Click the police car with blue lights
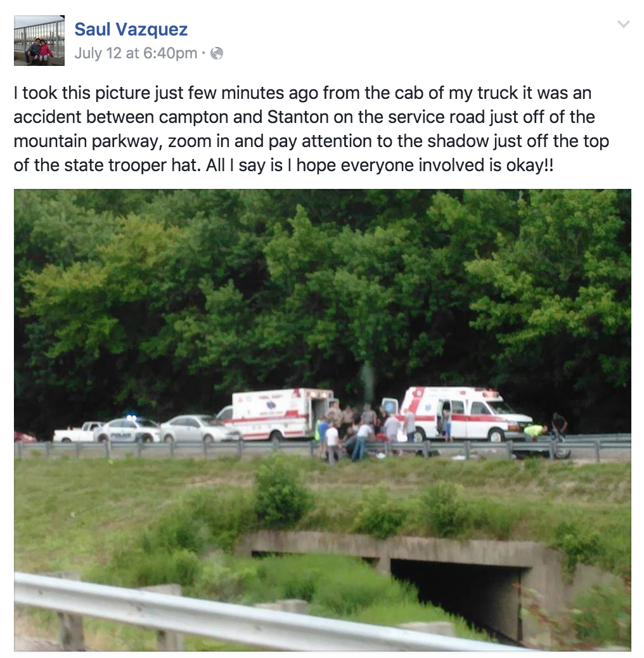This screenshot has height=658, width=644. coord(127,429)
